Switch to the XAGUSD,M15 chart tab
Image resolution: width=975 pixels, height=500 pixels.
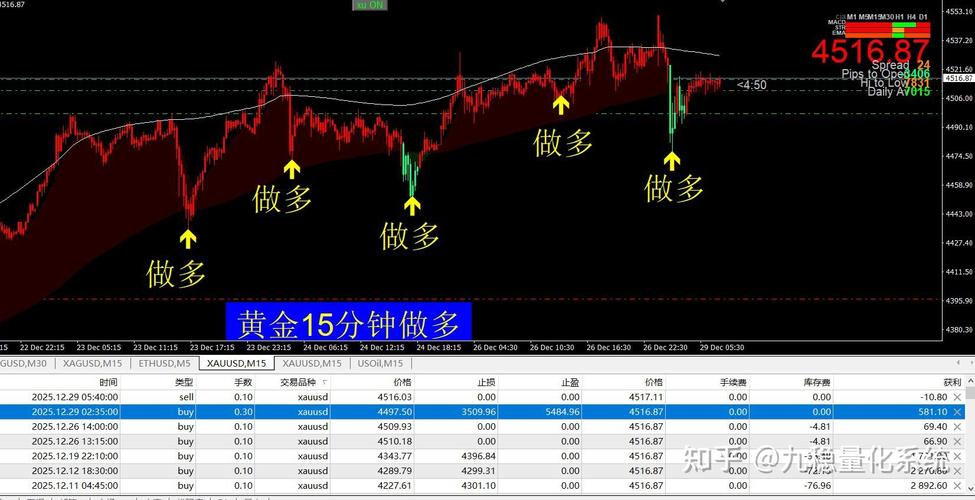93,364
